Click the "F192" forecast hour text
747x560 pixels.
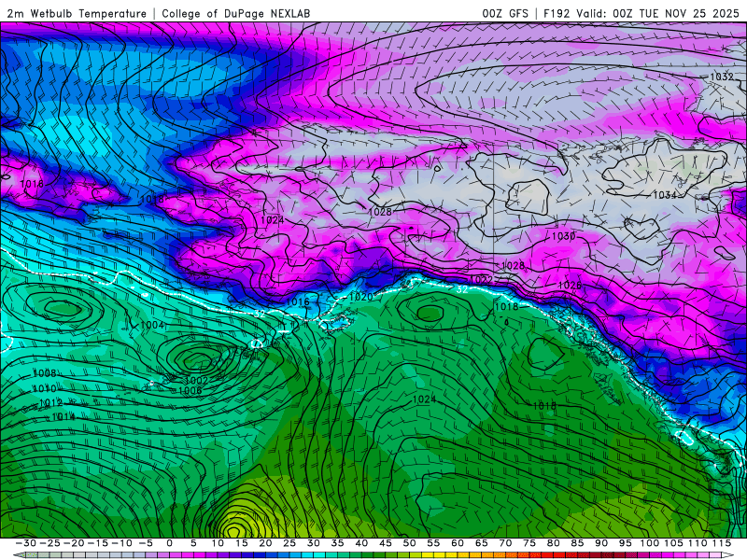pyautogui.click(x=557, y=14)
